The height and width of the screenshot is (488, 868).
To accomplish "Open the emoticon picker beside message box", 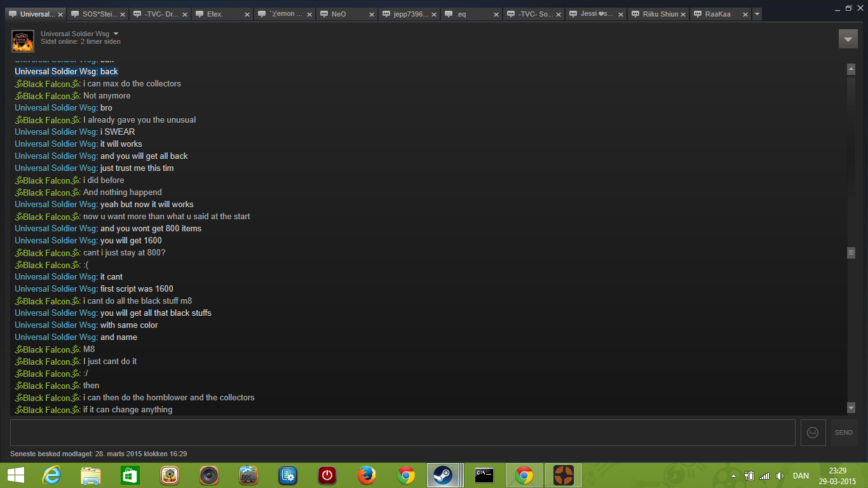I will 813,432.
